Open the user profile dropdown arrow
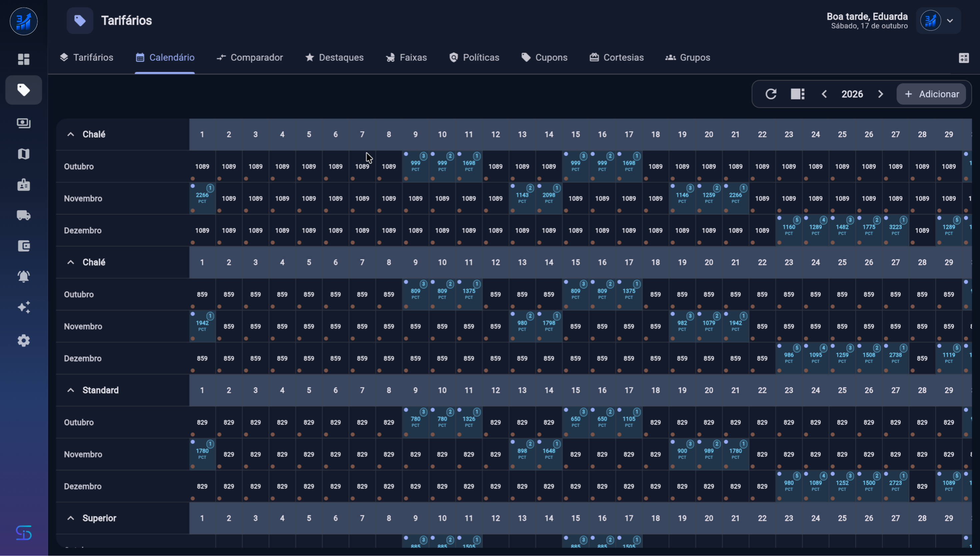 pyautogui.click(x=950, y=21)
